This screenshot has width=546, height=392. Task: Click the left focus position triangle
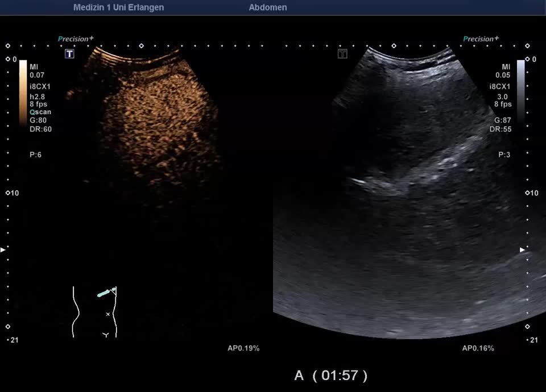click(x=3, y=249)
